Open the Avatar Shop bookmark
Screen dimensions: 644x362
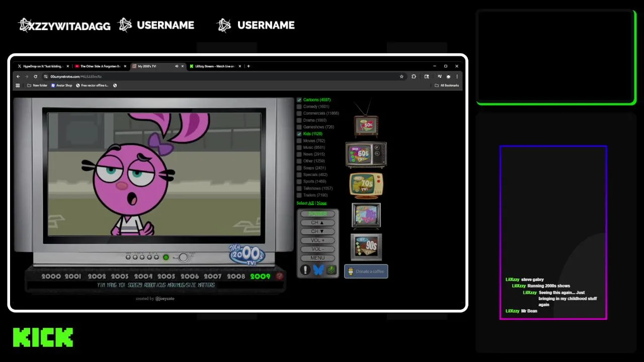[62, 85]
